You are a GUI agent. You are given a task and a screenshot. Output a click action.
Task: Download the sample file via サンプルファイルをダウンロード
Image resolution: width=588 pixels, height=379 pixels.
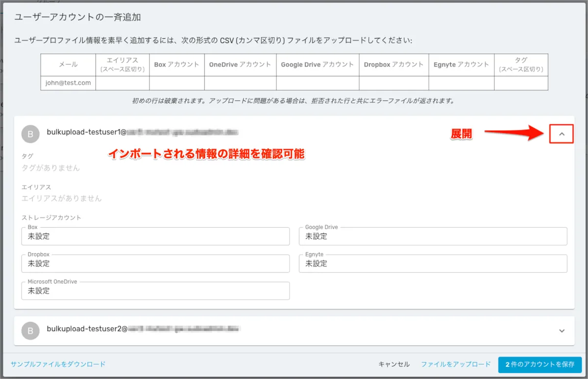[58, 364]
